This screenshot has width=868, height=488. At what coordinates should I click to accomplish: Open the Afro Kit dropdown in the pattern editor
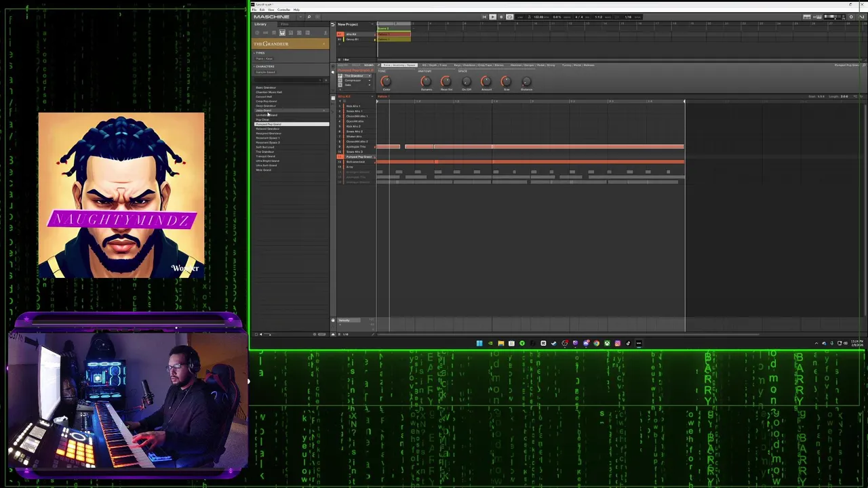[x=372, y=96]
